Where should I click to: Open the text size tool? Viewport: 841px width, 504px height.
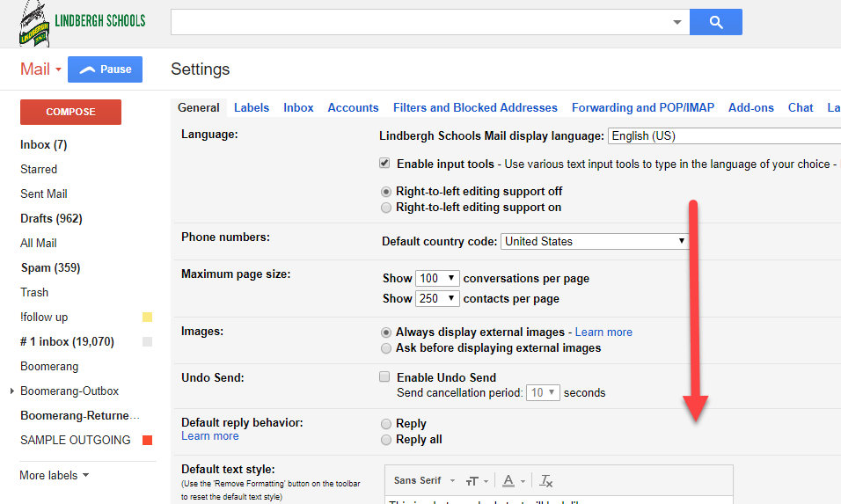click(x=476, y=481)
